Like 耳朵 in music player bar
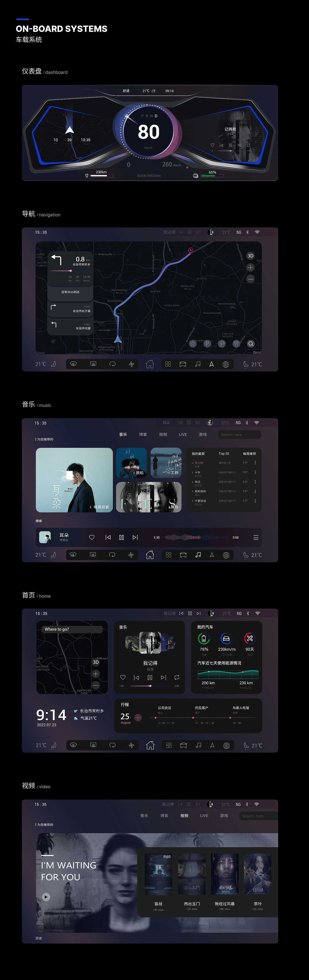 point(92,537)
